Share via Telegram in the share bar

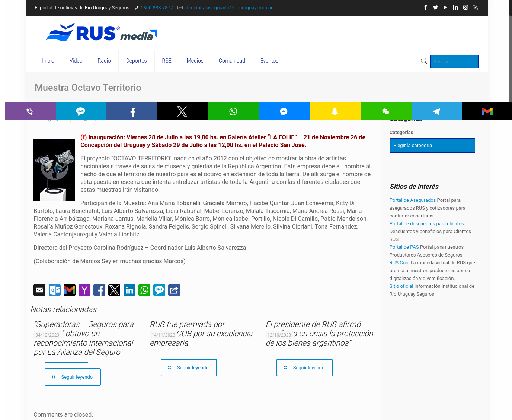436,111
